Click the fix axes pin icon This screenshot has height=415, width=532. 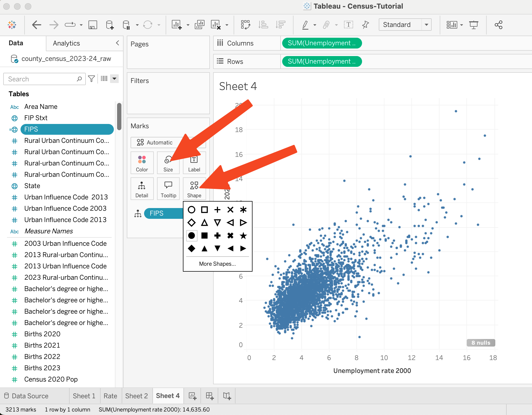coord(365,25)
